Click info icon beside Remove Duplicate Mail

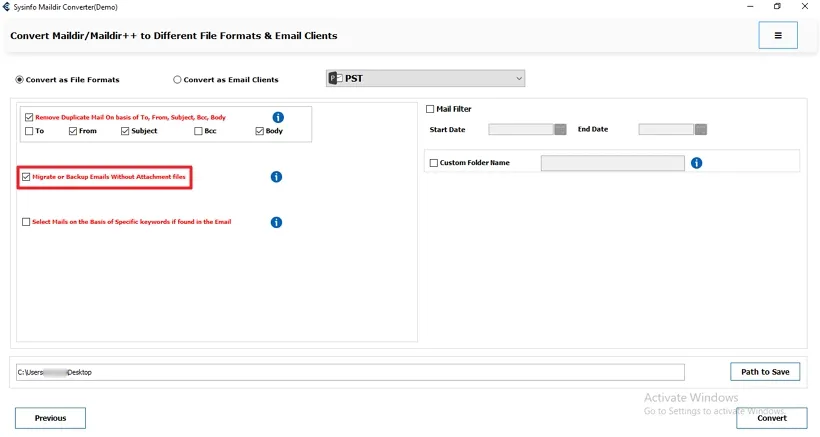(x=278, y=117)
